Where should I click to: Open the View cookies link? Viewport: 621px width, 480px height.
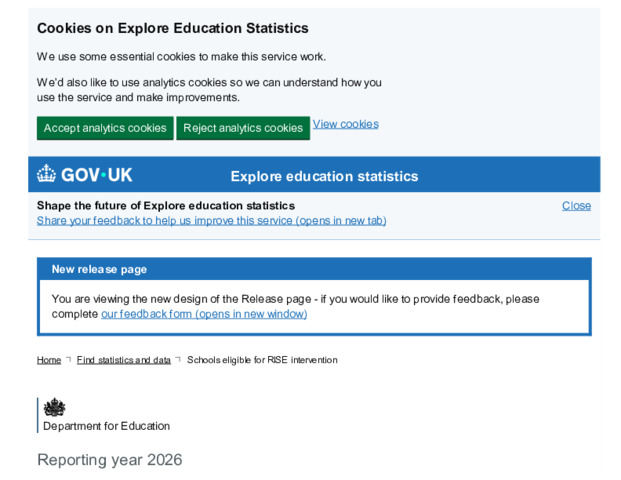pyautogui.click(x=345, y=124)
